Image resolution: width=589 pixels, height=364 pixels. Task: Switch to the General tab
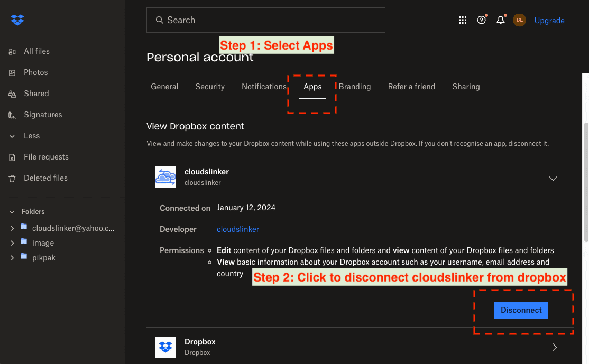[x=164, y=87]
